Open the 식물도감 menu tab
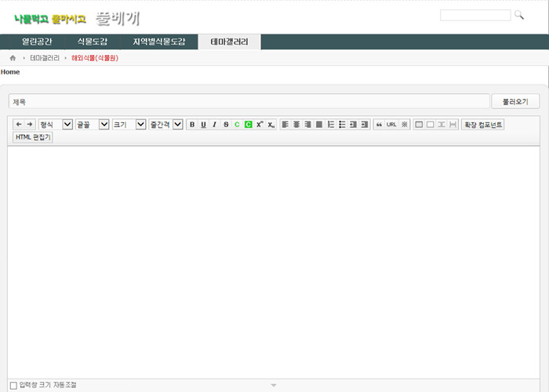The height and width of the screenshot is (392, 549). (x=93, y=42)
